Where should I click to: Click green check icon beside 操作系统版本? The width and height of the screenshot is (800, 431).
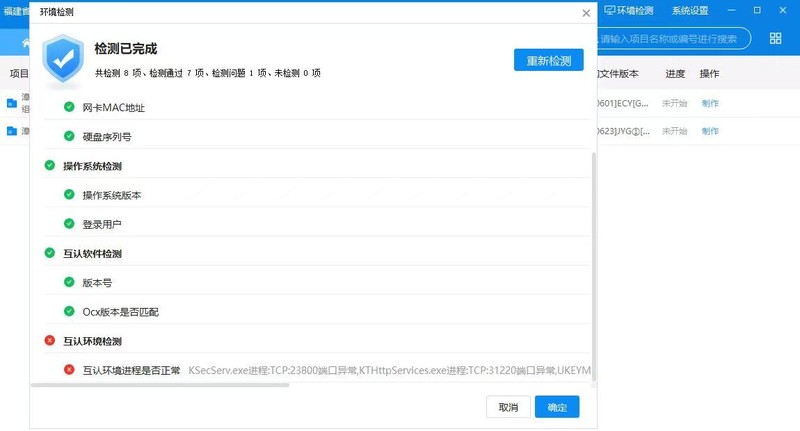coord(69,194)
